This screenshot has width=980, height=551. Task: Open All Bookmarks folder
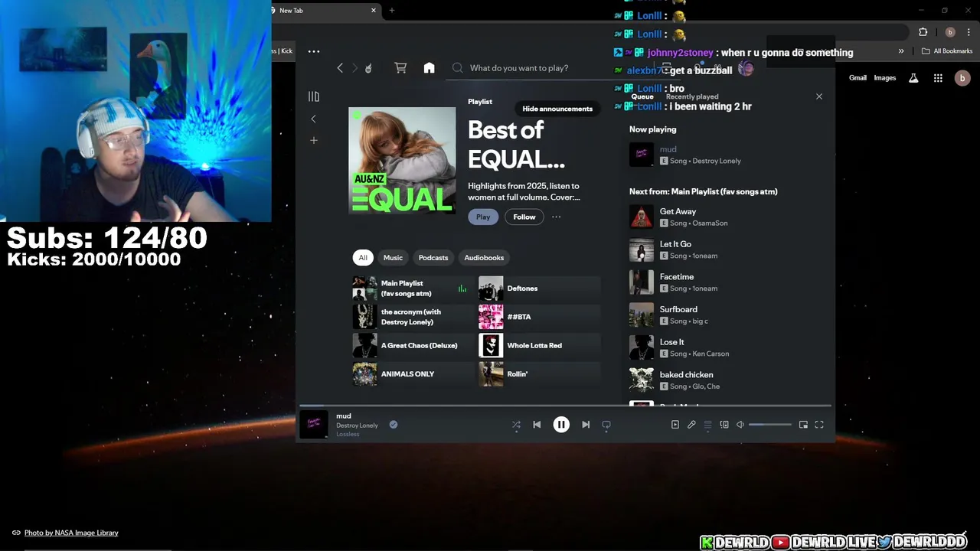click(x=947, y=51)
